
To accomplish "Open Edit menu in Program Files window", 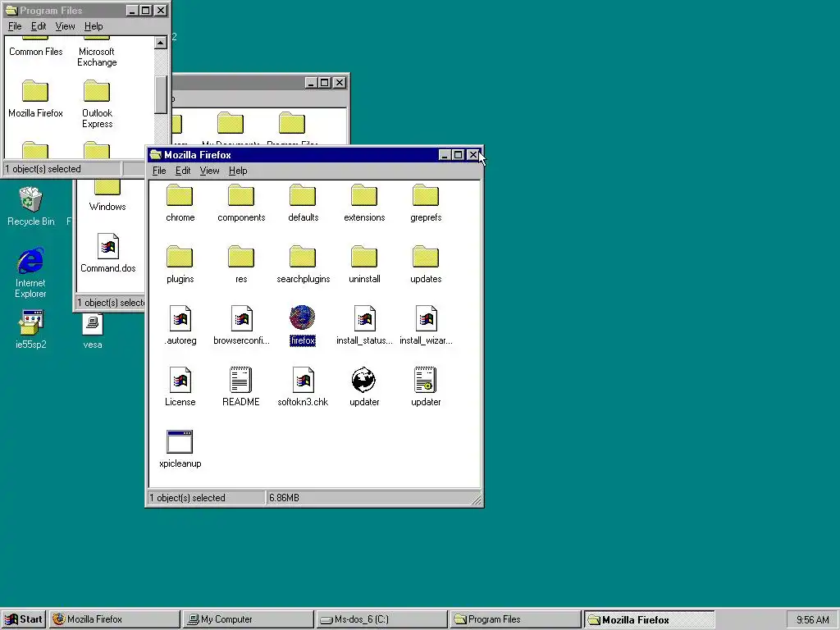I will pos(39,26).
